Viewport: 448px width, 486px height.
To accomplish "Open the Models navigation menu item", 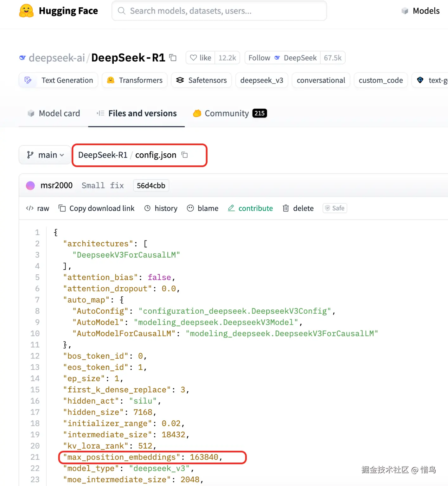I will (x=420, y=11).
